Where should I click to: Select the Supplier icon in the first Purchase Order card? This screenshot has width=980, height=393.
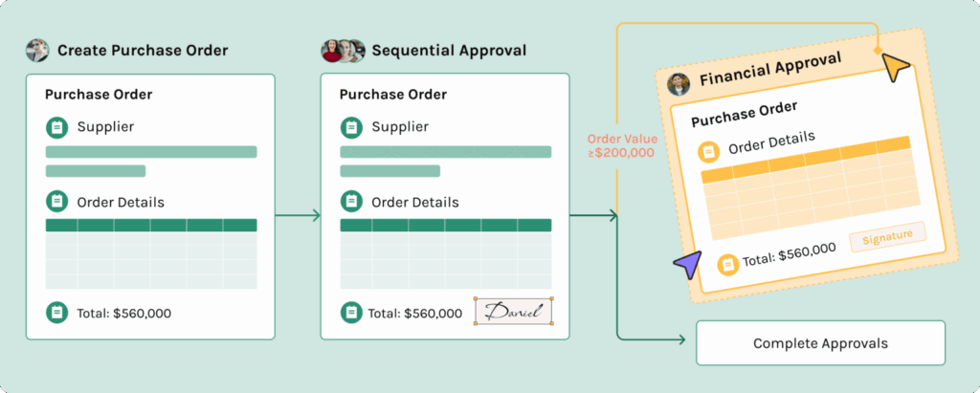coord(56,127)
